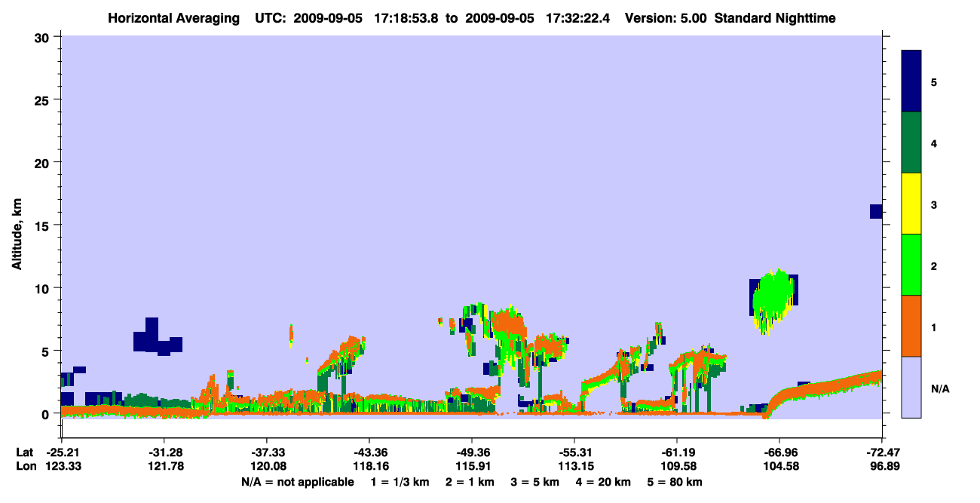
Task: Click the dark blue level 5 color swatch
Action: 911,81
